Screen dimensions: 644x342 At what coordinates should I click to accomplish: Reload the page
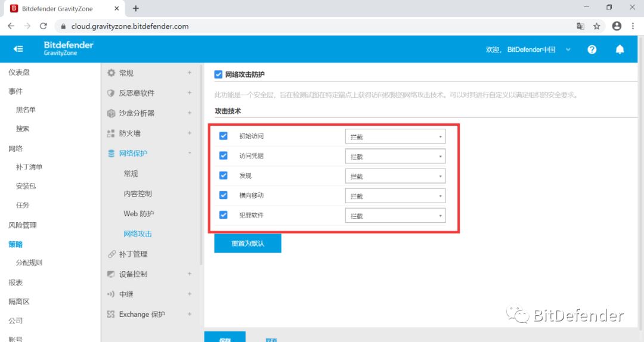43,26
